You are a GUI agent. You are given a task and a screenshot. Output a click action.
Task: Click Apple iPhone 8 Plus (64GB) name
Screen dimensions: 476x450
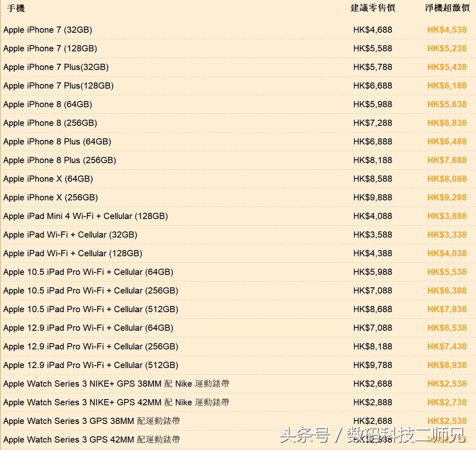tap(57, 142)
